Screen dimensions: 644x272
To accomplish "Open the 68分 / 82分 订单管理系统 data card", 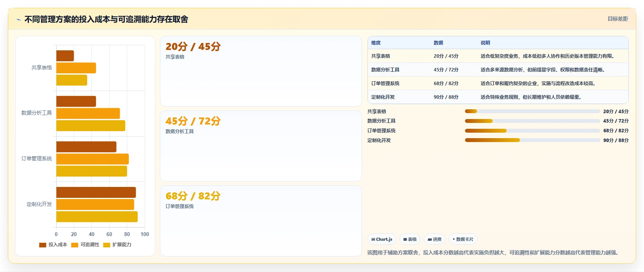I will (x=261, y=221).
